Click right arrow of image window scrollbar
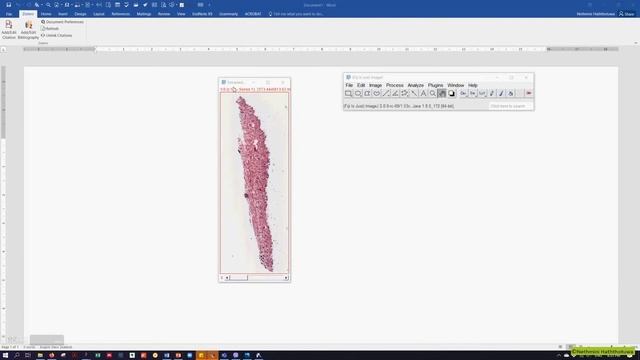The width and height of the screenshot is (640, 360). (x=286, y=278)
